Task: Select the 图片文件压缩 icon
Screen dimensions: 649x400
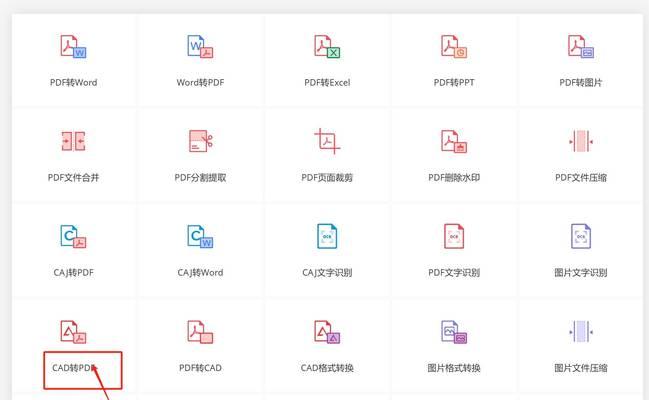Action: [x=581, y=332]
